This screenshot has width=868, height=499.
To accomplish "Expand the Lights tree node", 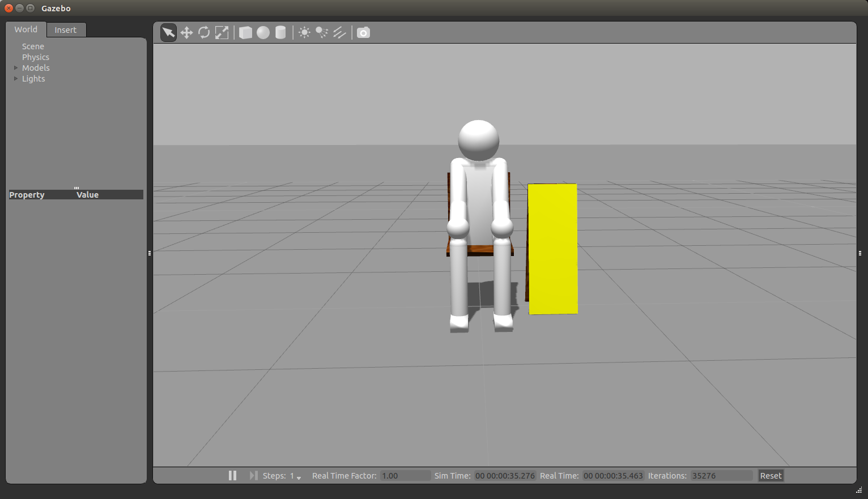I will (x=16, y=79).
